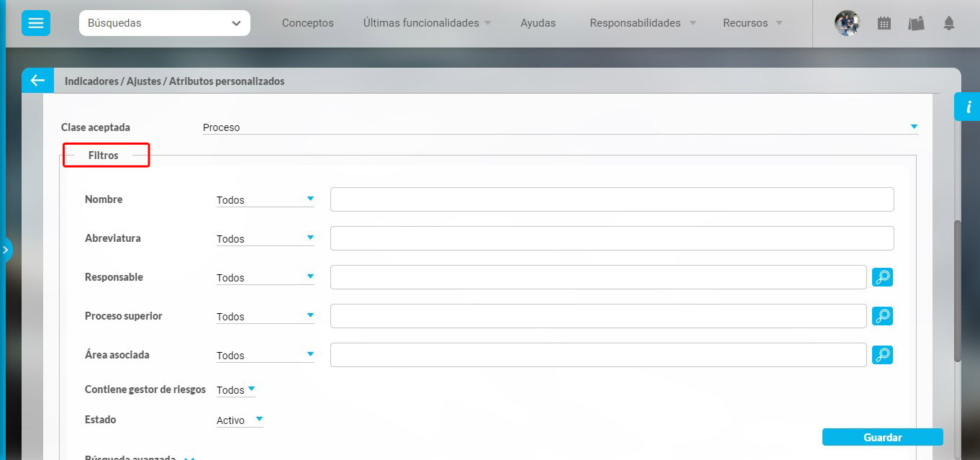Open the calendar icon in header

tap(884, 23)
